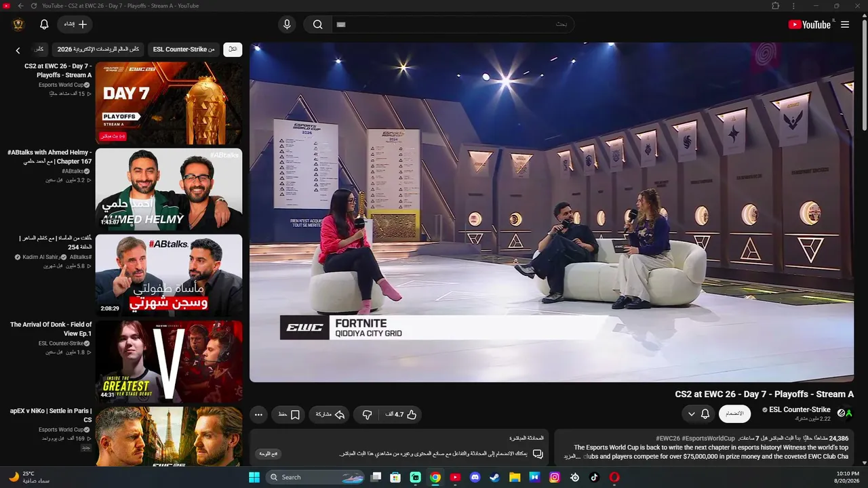Click the page vertical scrollbar
Viewport: 868px width, 488px height.
864,75
